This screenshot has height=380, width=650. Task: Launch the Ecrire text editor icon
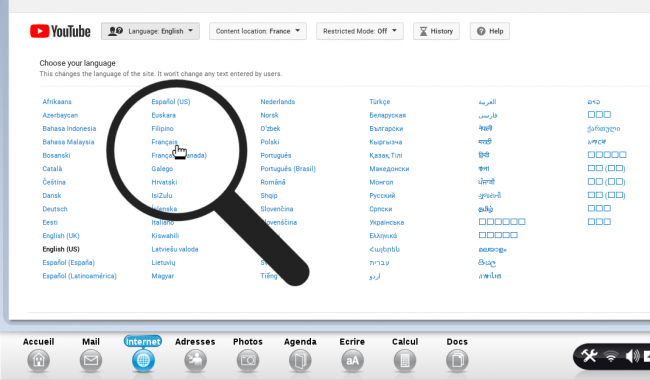click(x=352, y=360)
